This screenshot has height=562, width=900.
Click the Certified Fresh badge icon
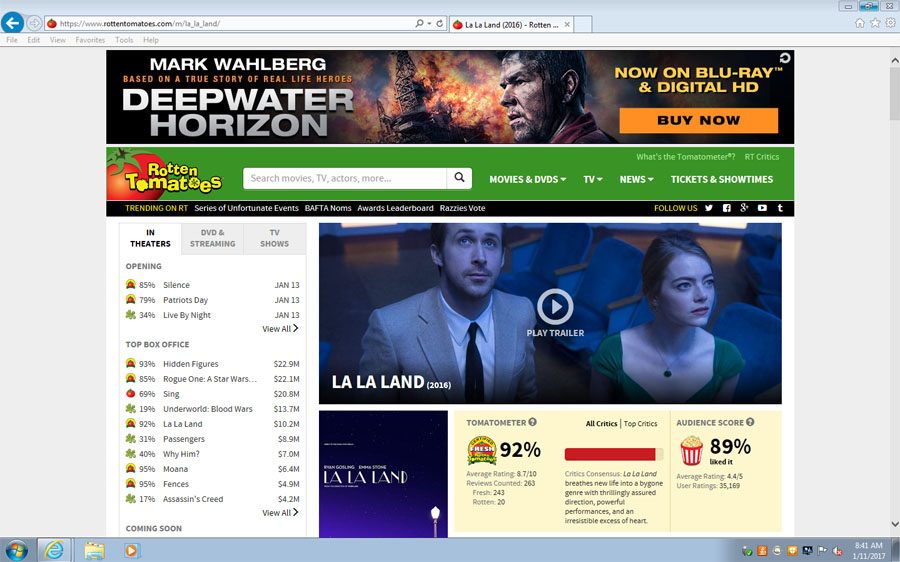482,450
